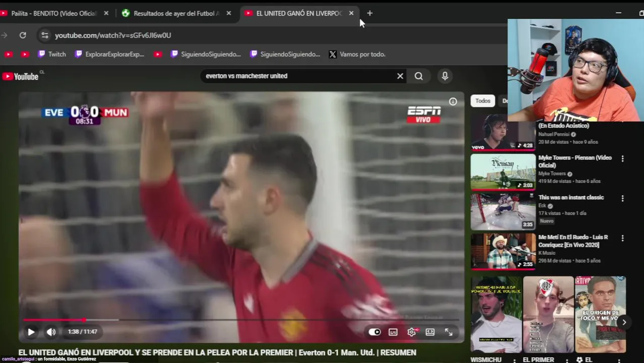Enter fullscreen mode on the video
Viewport: 644px width, 363px height.
448,332
